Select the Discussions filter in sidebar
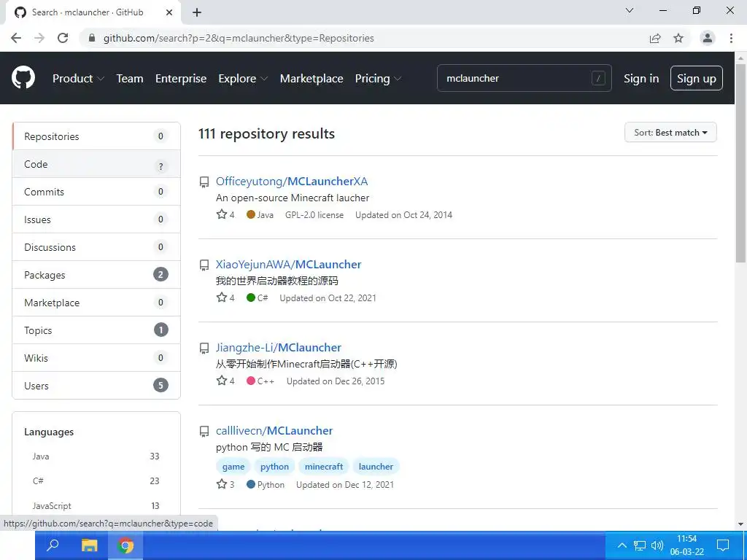 [x=96, y=247]
